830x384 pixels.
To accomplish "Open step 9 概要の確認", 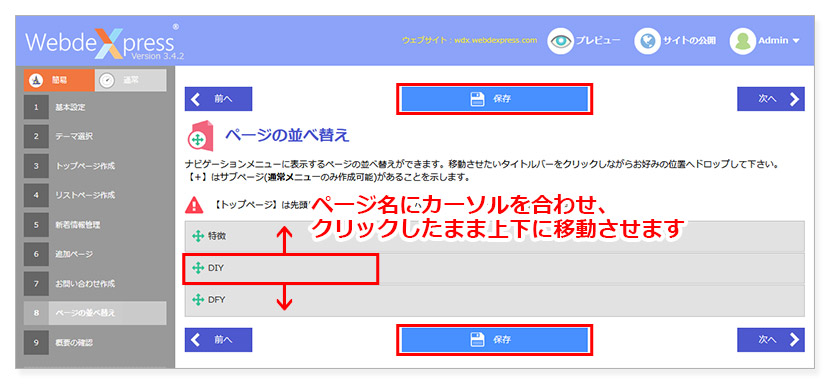I will (x=95, y=343).
